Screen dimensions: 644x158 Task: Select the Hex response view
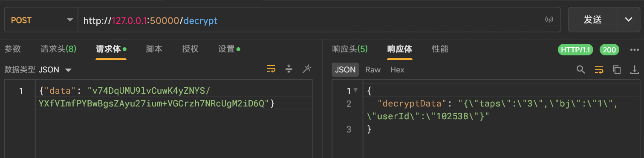397,69
